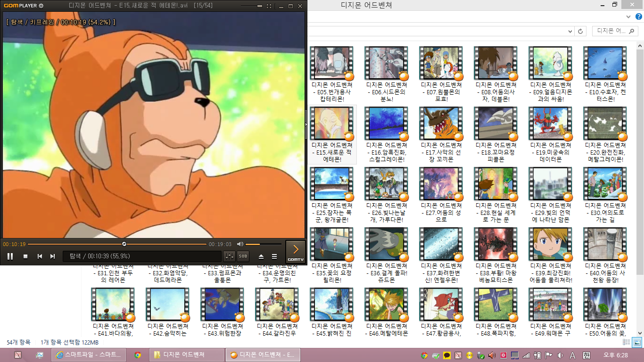Select video E16.암흑진화, 스컬그레이몬!
Image resolution: width=644 pixels, height=362 pixels.
[387, 135]
